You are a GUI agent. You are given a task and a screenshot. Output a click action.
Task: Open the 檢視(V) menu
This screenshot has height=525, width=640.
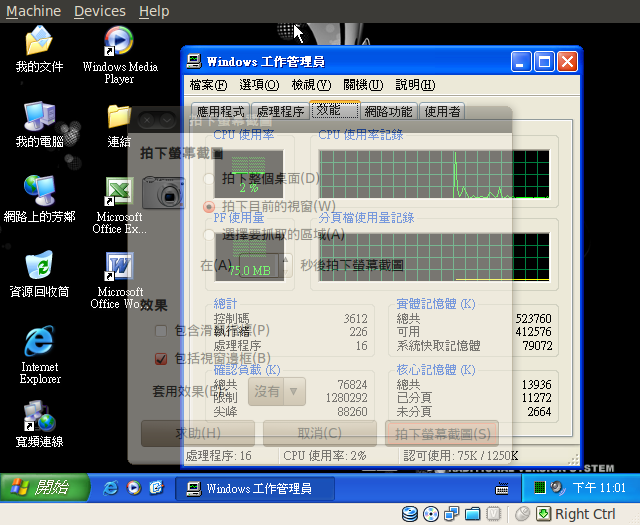[311, 85]
